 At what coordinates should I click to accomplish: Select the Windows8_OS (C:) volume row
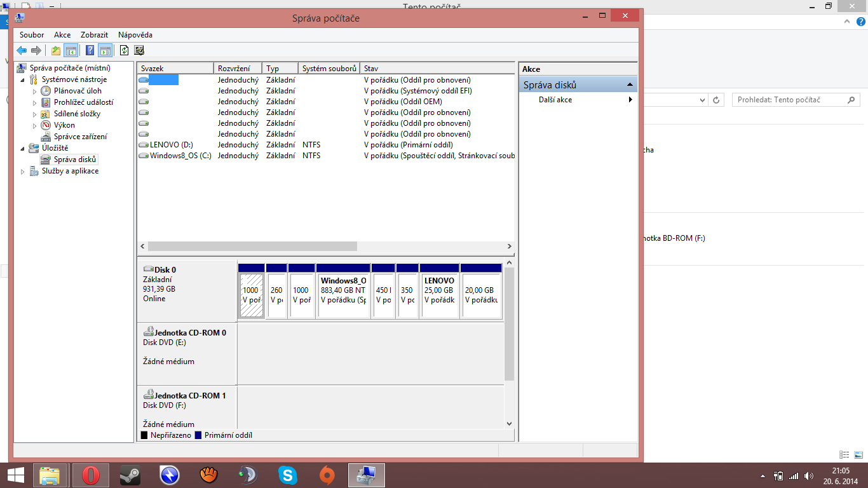(x=326, y=156)
